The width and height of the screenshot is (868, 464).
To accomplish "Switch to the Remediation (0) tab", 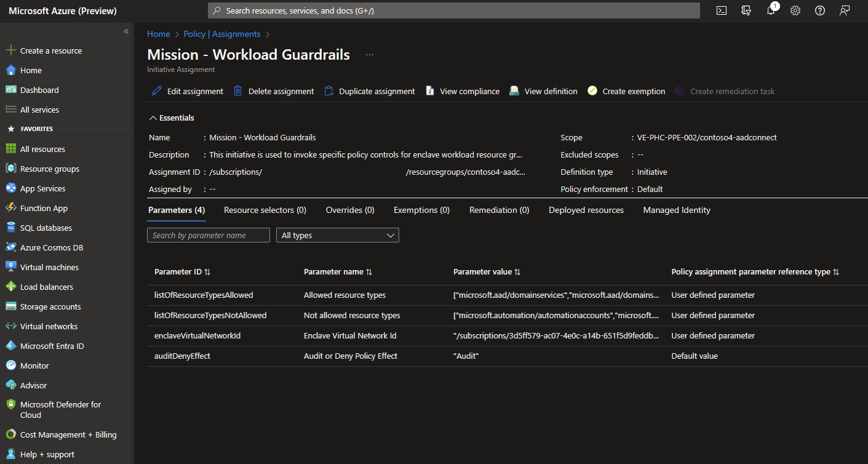I will [499, 210].
